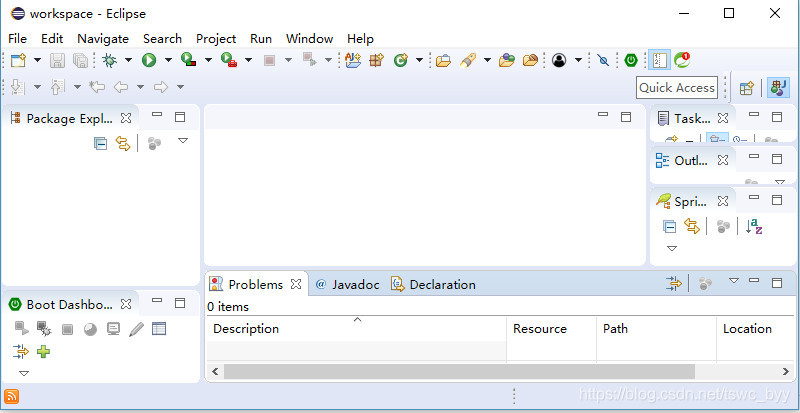This screenshot has width=800, height=413.
Task: Click the green Spring Boot Dashboard toolbar icon
Action: point(631,60)
